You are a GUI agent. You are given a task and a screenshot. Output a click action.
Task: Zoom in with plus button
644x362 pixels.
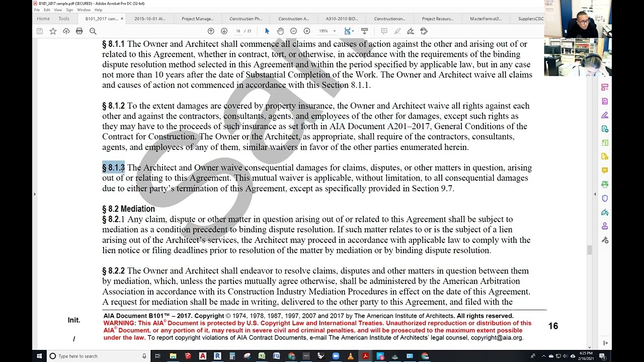coord(306,31)
